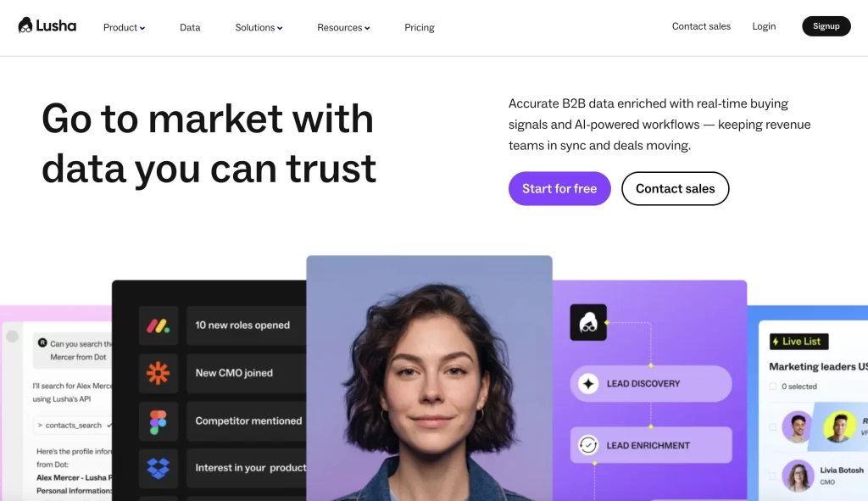The width and height of the screenshot is (868, 501).
Task: Click the black Lusha avatar icon in workflow
Action: [x=588, y=322]
